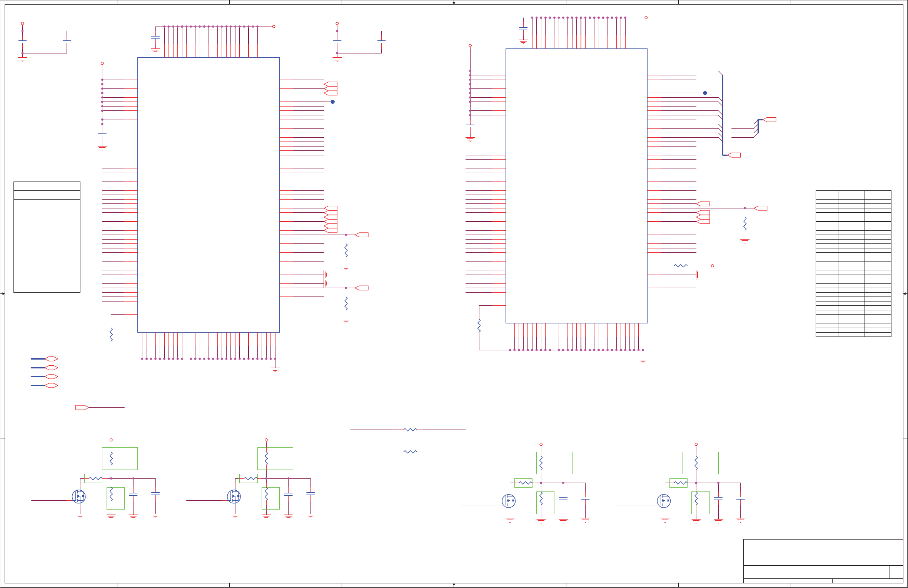The height and width of the screenshot is (588, 908).
Task: Select the topmost of four bus ports
Action: [51, 359]
